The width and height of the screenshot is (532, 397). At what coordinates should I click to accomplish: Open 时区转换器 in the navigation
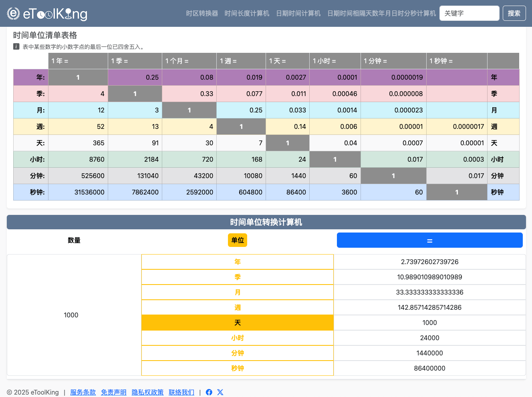pos(202,13)
